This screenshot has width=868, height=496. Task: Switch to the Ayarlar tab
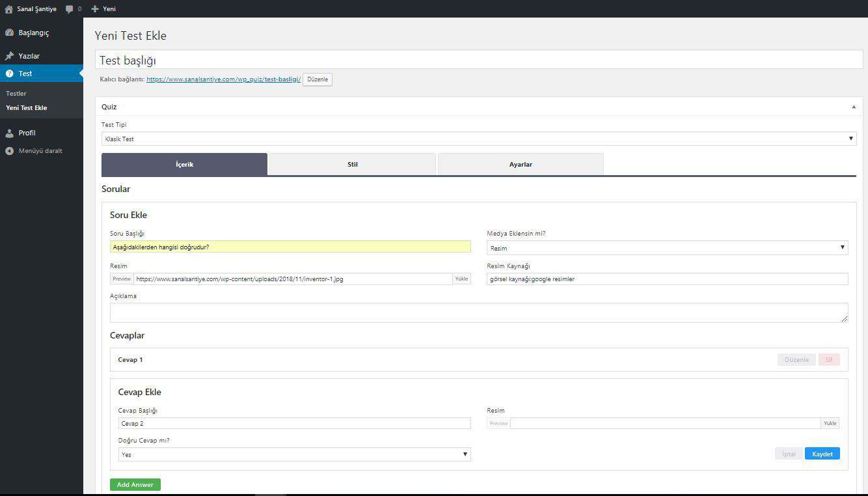point(521,165)
